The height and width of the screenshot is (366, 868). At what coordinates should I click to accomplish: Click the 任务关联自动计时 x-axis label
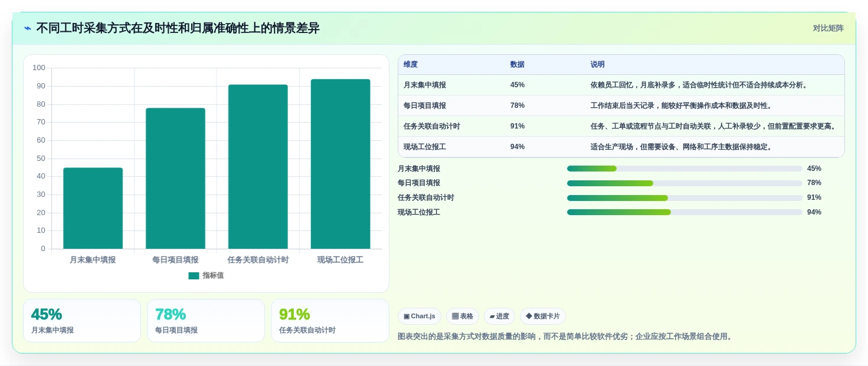click(x=258, y=260)
